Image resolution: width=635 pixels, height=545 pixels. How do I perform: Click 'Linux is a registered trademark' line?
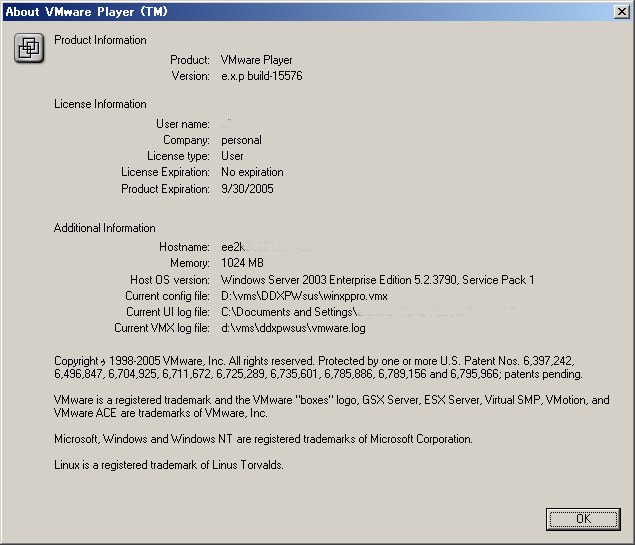point(168,465)
